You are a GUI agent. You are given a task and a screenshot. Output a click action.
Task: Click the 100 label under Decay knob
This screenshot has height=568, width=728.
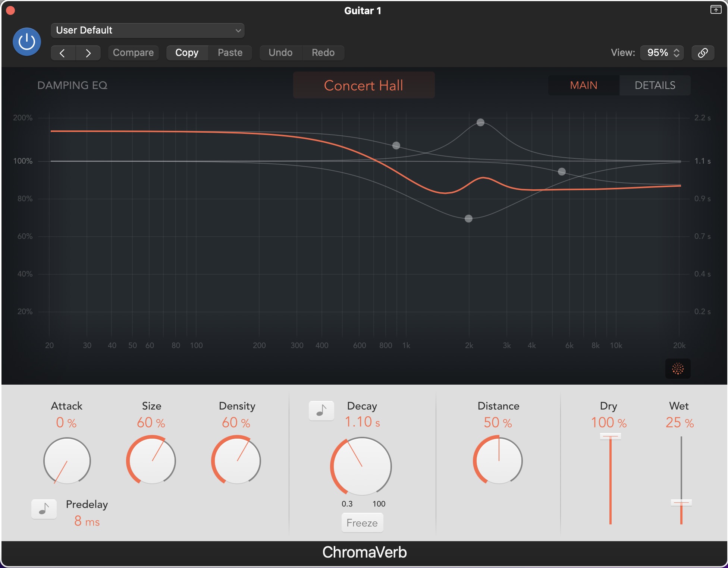coord(379,504)
